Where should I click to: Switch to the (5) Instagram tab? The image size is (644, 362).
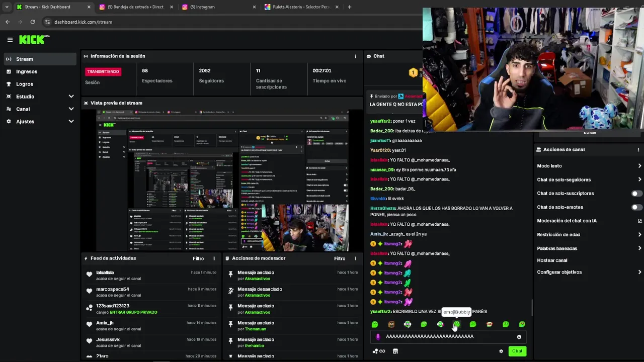[218, 7]
